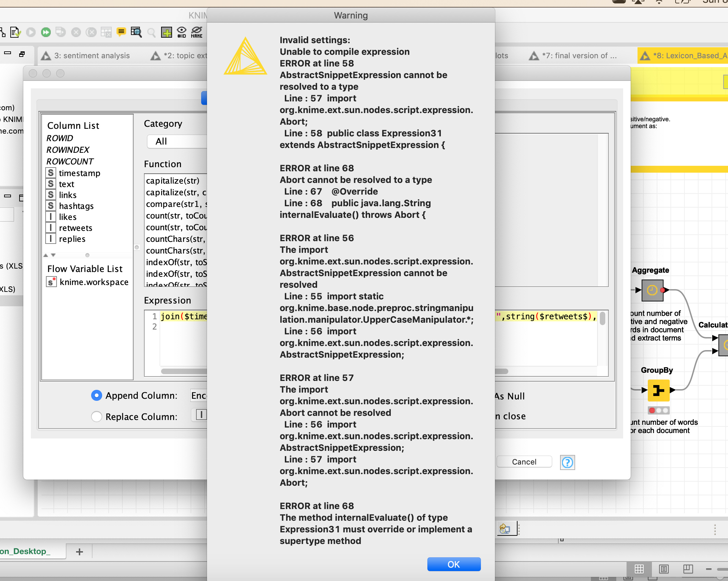Focus the Append Column name field
The image size is (728, 581).
pyautogui.click(x=199, y=395)
